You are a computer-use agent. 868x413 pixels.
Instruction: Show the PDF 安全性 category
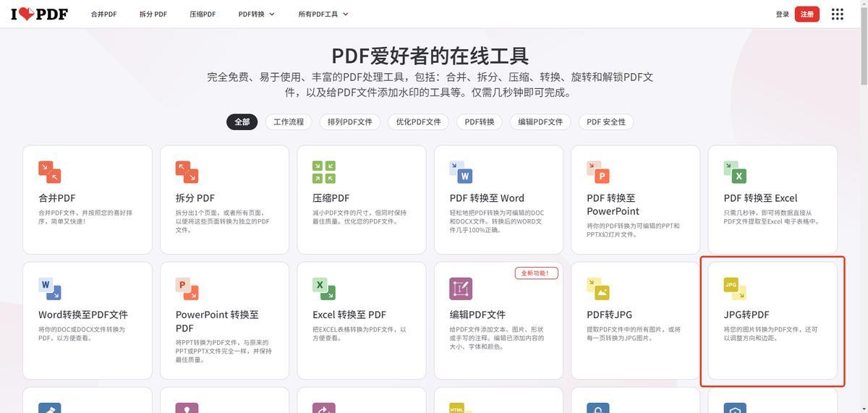click(606, 122)
